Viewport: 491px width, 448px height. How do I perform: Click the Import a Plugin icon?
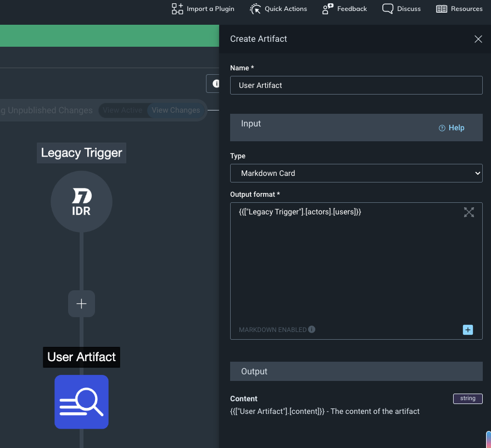[177, 9]
